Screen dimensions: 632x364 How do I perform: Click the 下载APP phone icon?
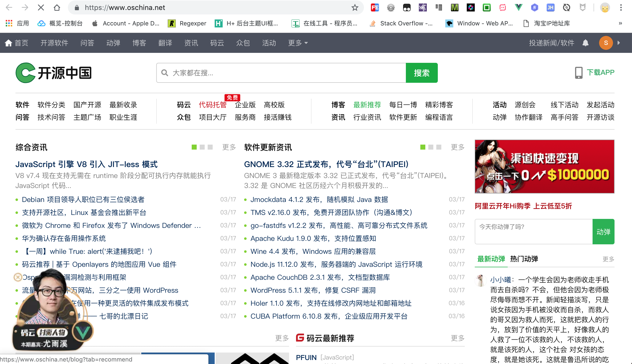pyautogui.click(x=578, y=73)
